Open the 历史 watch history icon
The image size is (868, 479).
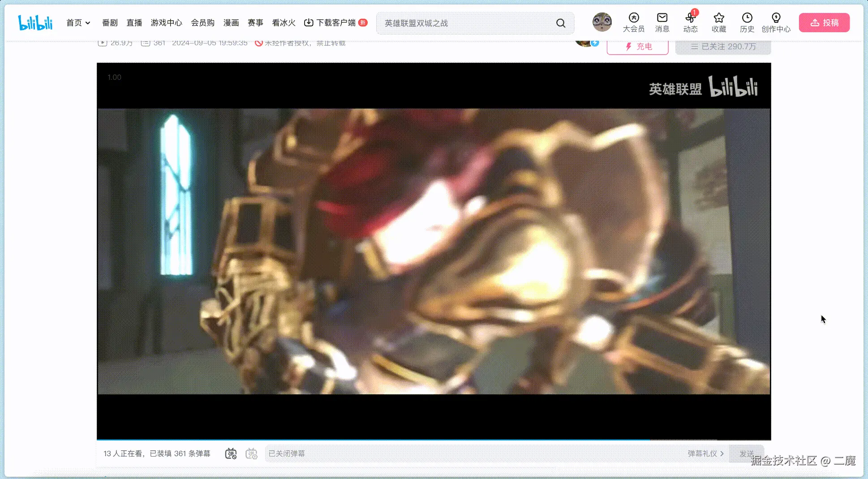click(x=747, y=22)
